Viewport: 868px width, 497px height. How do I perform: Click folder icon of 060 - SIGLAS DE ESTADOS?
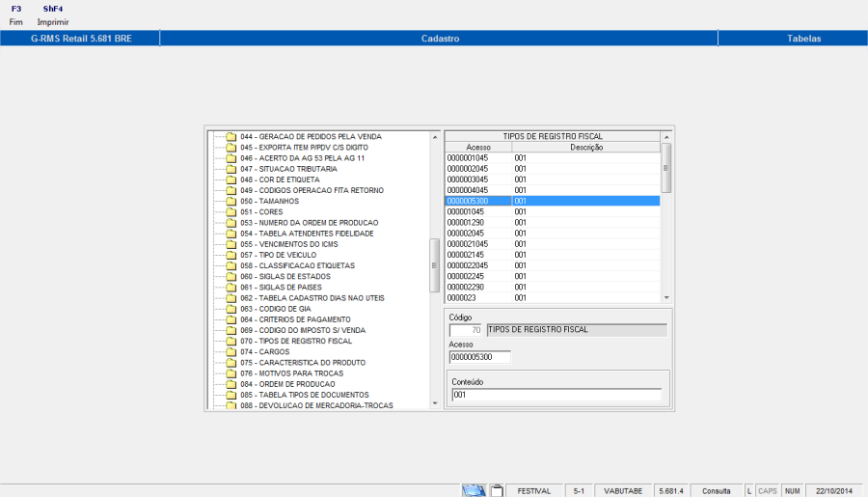point(231,276)
